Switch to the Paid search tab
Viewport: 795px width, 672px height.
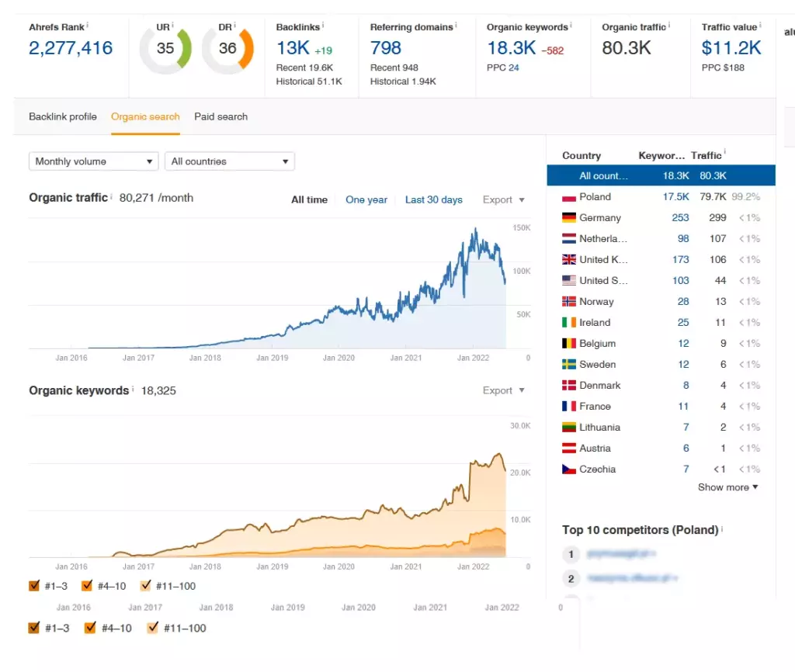(221, 116)
